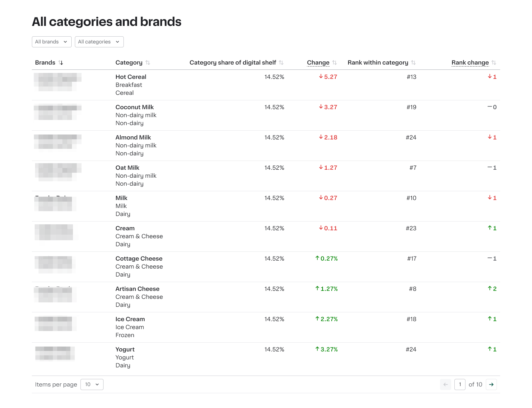Click the Rank change header link
Image resolution: width=532 pixels, height=408 pixels.
point(470,63)
